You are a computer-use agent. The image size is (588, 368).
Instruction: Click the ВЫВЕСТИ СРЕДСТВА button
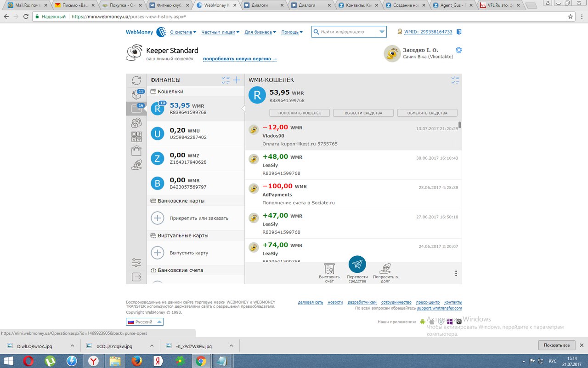point(363,113)
